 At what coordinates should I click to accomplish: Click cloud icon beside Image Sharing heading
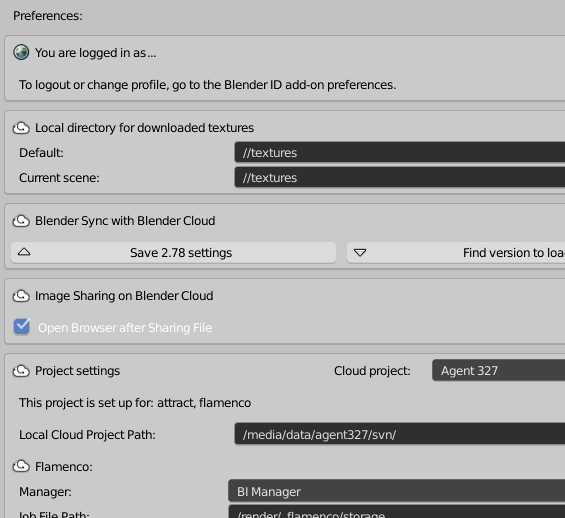click(21, 296)
